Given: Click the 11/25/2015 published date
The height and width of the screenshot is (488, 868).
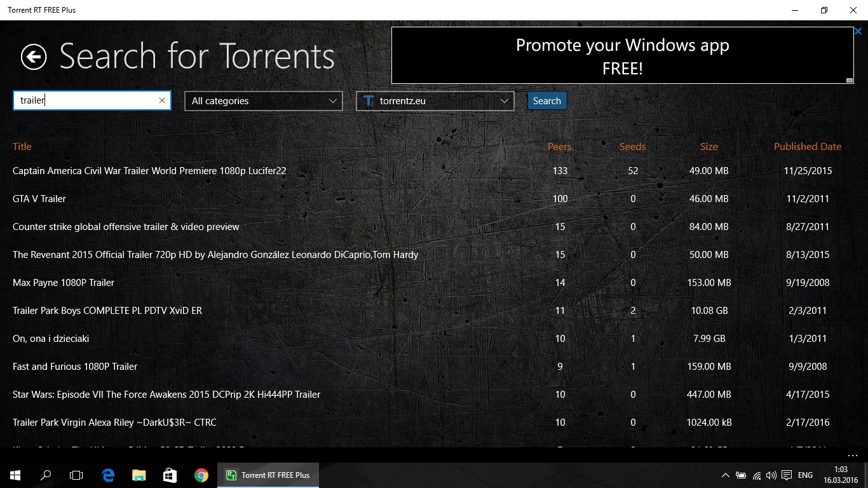Looking at the screenshot, I should (808, 170).
